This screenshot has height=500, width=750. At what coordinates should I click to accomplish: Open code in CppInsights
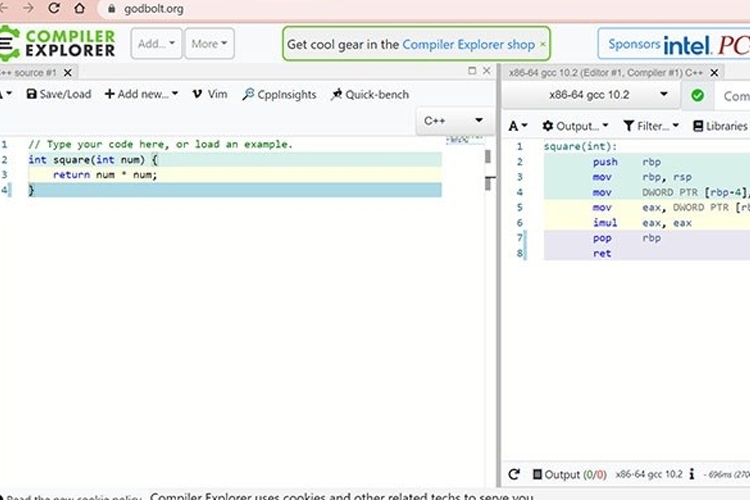click(279, 94)
